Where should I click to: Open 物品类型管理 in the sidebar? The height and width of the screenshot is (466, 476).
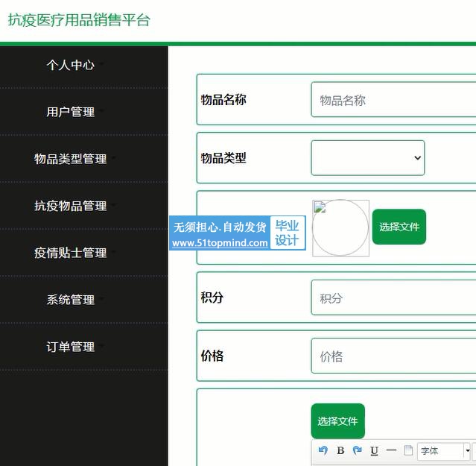[71, 159]
